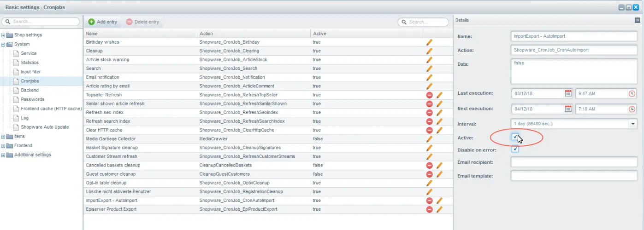The width and height of the screenshot is (644, 230).
Task: Click red delete icon for Topseller Refresh row
Action: pos(430,95)
